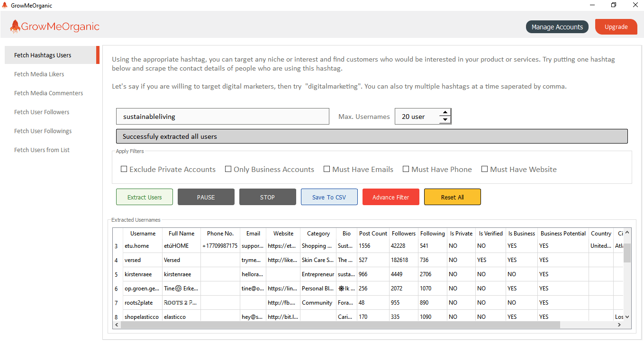The height and width of the screenshot is (343, 644).
Task: Click the Is Private column header
Action: coord(461,234)
